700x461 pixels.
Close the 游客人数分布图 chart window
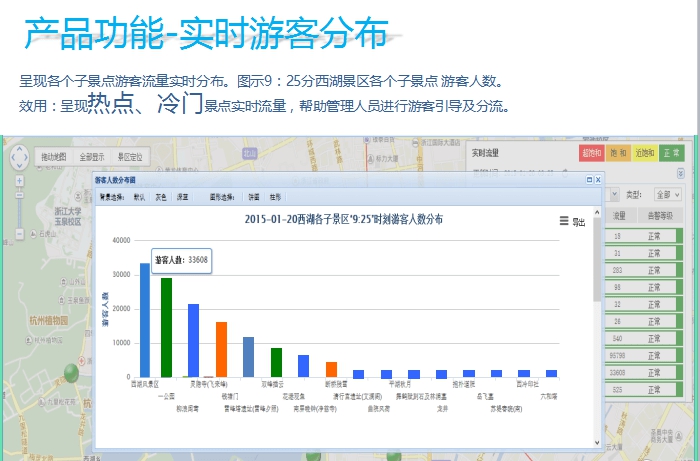597,180
